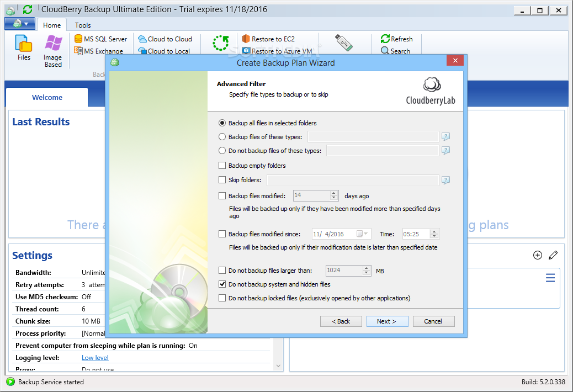Click Next to continue the wizard
Screen dimensions: 573x392
tap(387, 321)
